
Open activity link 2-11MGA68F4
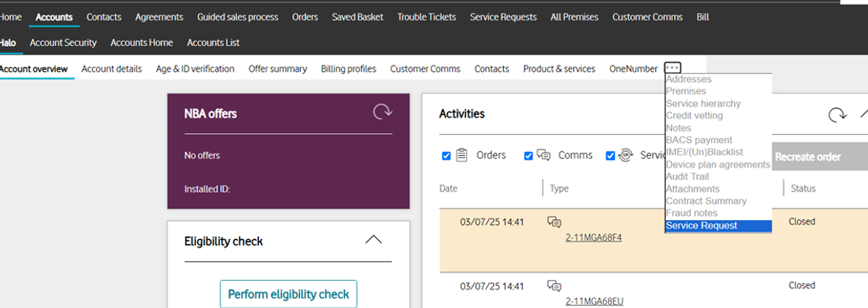(593, 237)
